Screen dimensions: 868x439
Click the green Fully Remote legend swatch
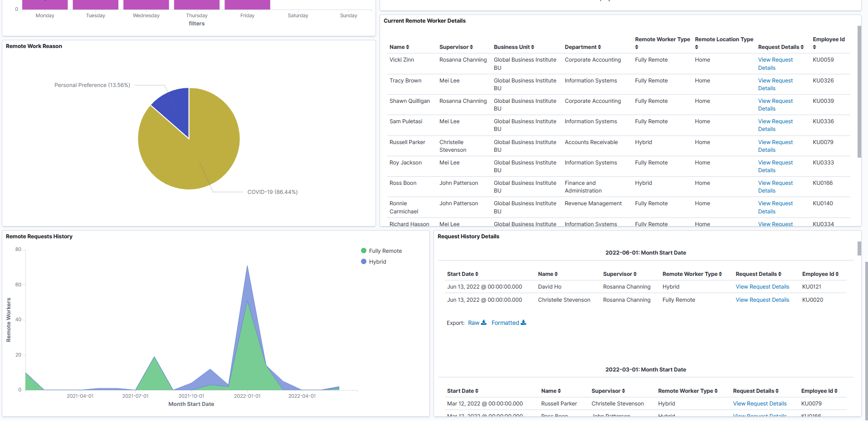[364, 250]
